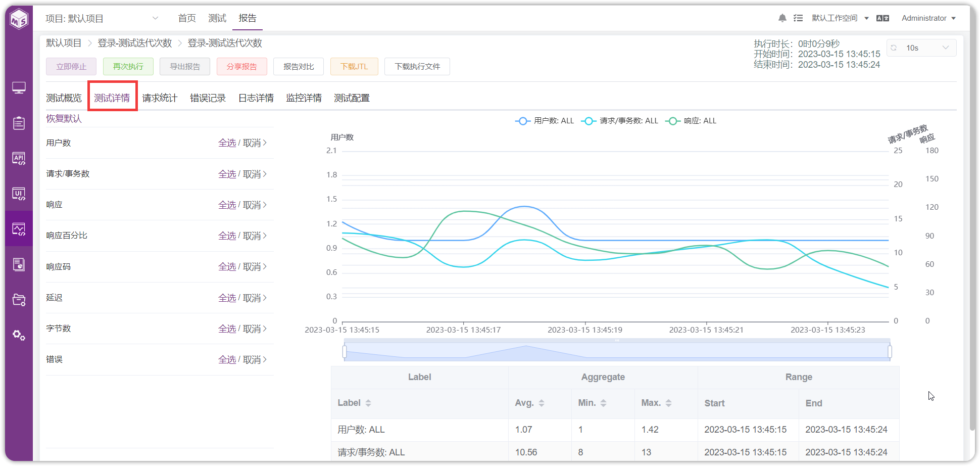This screenshot has width=980, height=466.
Task: Open the project settings folder sidebar icon
Action: 19,300
